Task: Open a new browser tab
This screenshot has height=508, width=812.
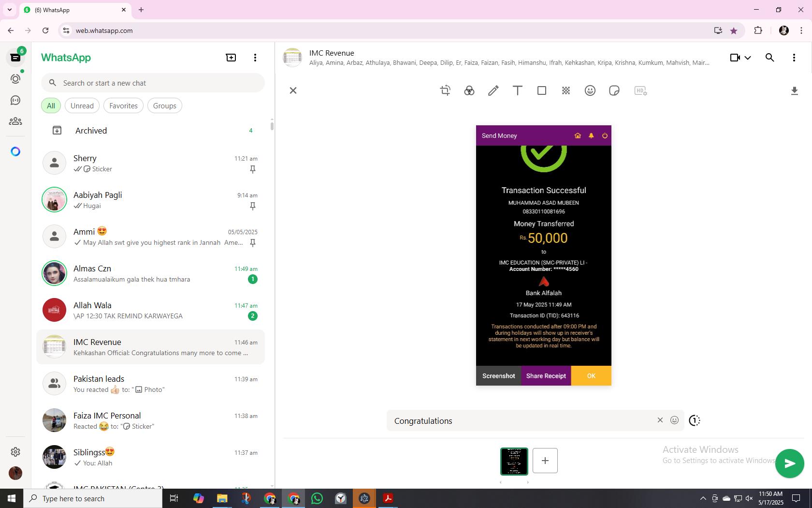Action: (141, 10)
